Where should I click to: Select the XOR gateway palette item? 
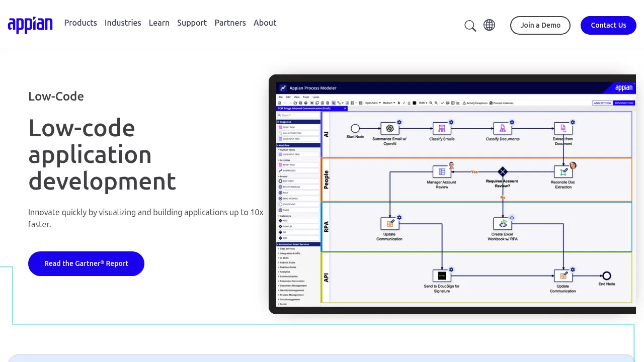298,238
